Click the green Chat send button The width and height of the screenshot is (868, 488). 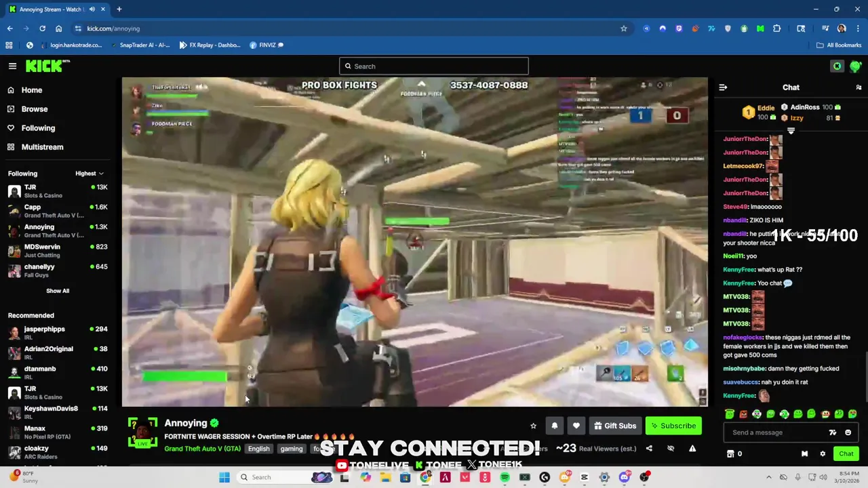[846, 454]
